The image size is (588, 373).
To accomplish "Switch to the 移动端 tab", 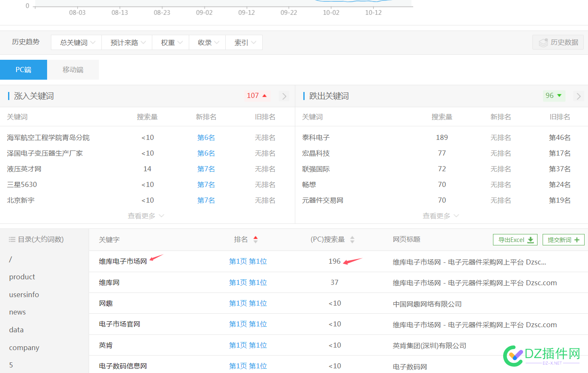I will tap(73, 70).
